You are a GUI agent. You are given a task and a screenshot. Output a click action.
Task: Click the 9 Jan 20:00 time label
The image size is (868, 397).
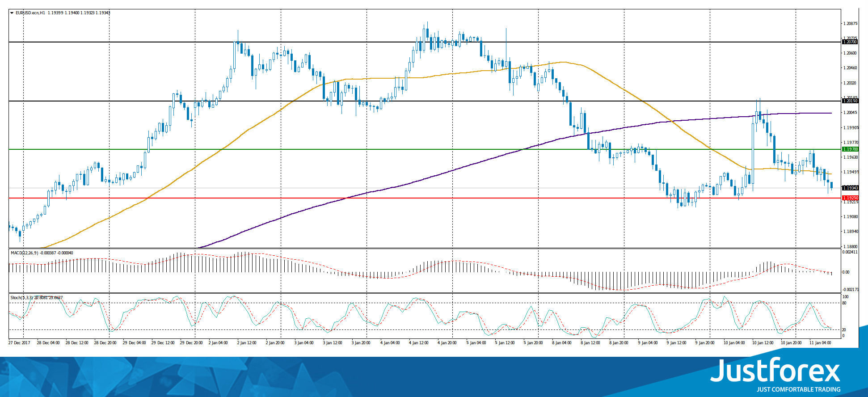tap(704, 343)
